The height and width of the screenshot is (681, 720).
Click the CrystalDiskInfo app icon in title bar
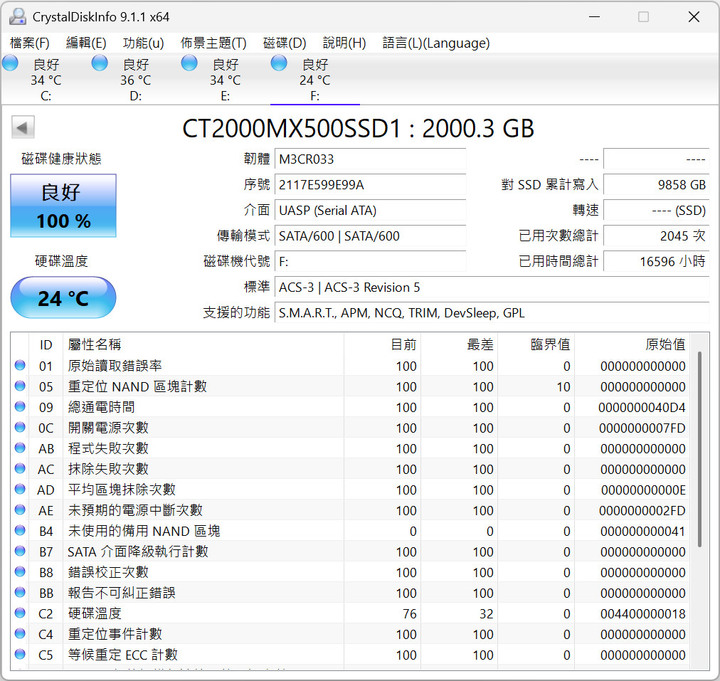coord(18,17)
